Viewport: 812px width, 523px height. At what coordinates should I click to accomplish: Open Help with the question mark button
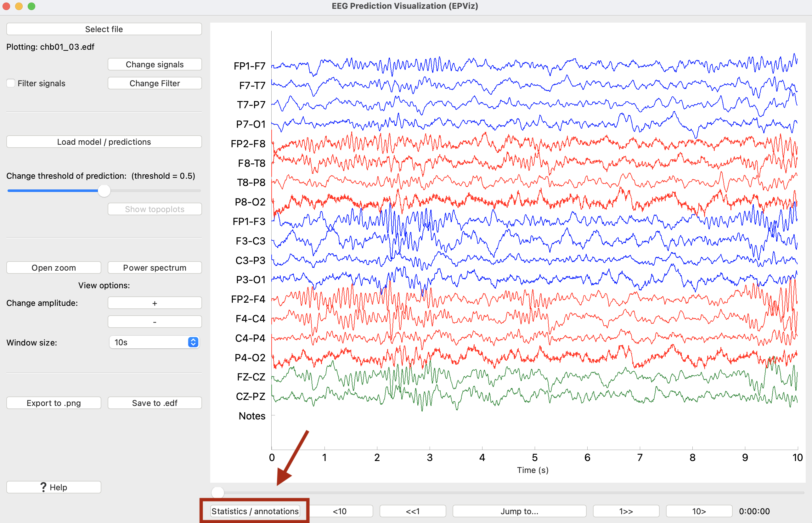pyautogui.click(x=54, y=487)
